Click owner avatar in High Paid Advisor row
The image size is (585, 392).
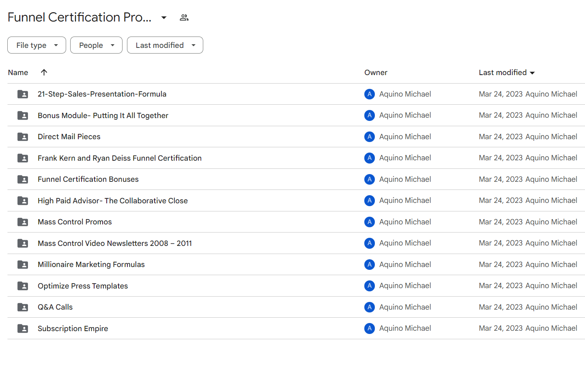tap(370, 200)
